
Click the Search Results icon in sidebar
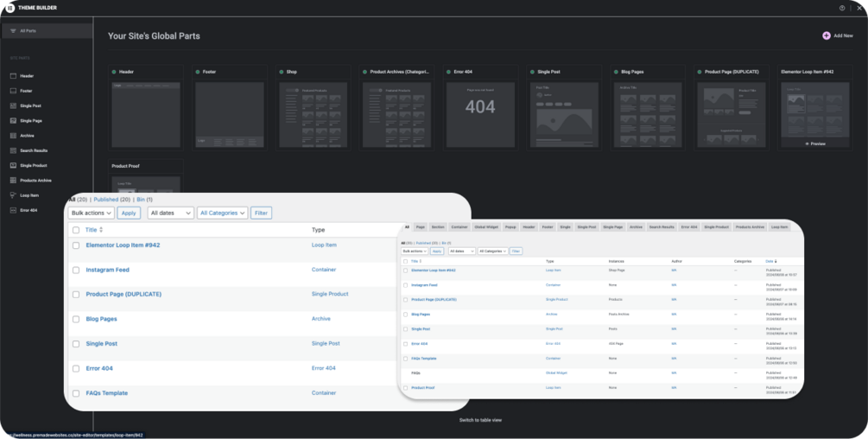coord(13,150)
